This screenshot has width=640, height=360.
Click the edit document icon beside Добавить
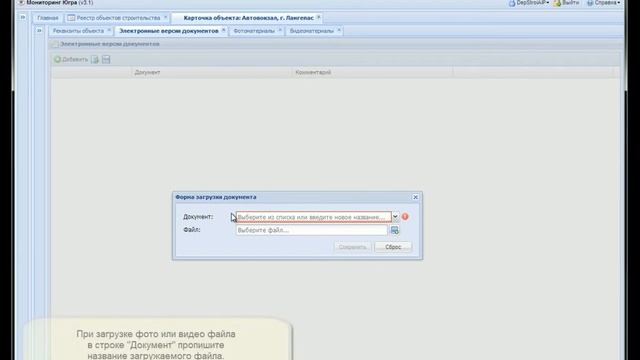[x=95, y=60]
